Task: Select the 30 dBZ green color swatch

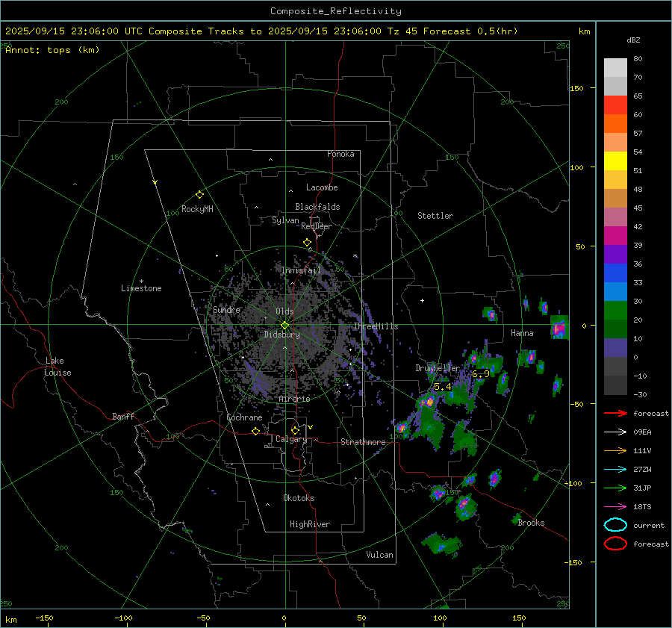Action: pyautogui.click(x=615, y=310)
